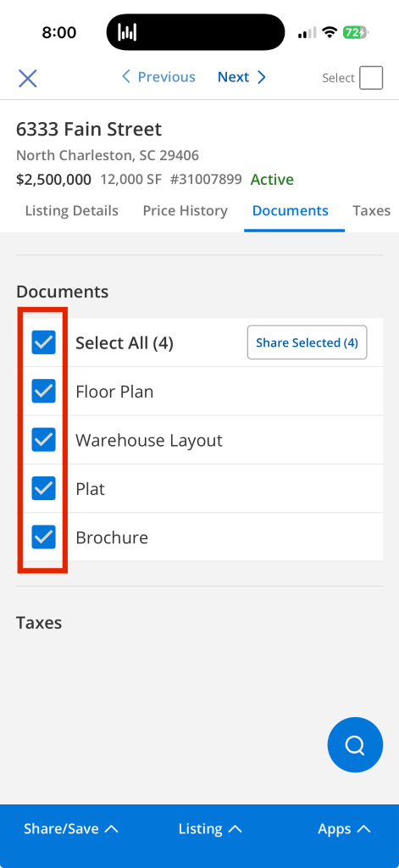The image size is (399, 868).
Task: Check the listing Select box at top
Action: (371, 78)
